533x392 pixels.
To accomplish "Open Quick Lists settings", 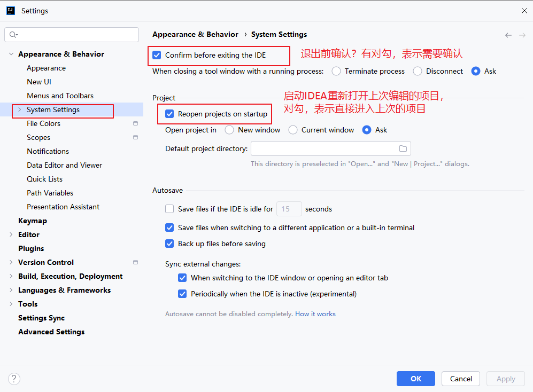I will click(44, 179).
